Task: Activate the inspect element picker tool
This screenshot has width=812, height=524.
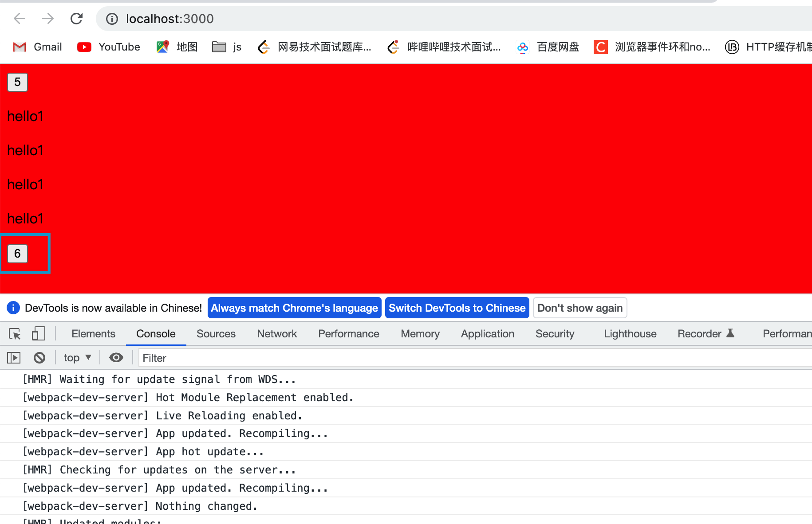Action: tap(15, 334)
